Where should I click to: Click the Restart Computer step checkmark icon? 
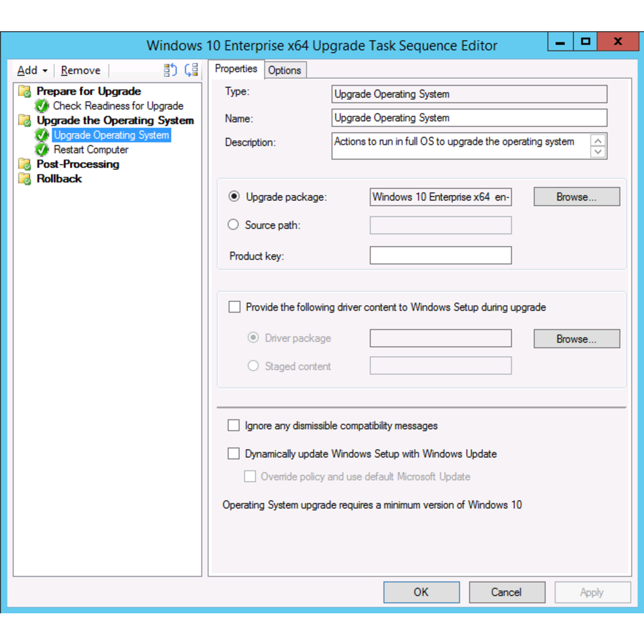point(42,150)
